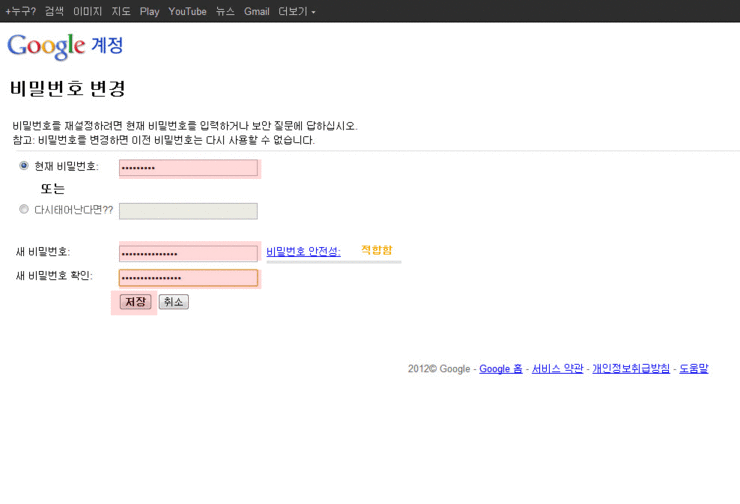Open the 서비스 약관 footer link

tap(557, 369)
